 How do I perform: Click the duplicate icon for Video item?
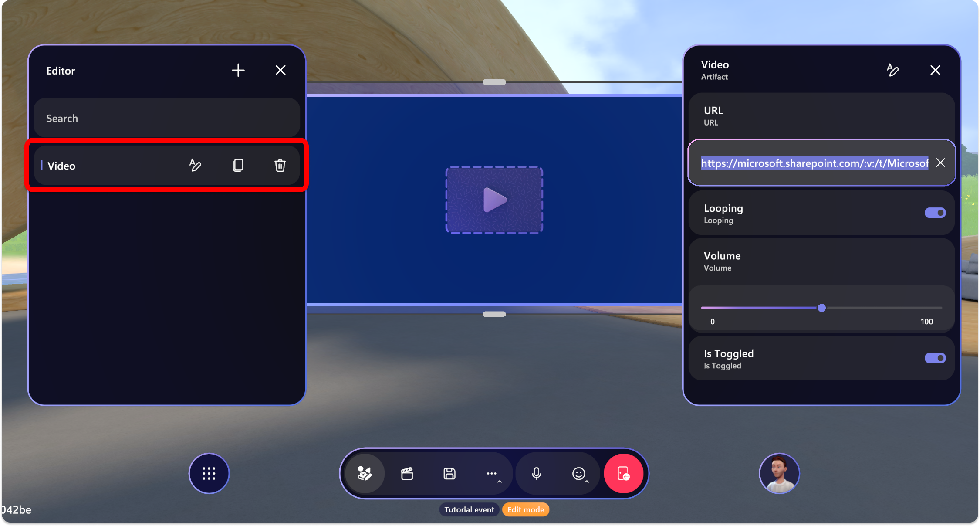[x=237, y=166]
